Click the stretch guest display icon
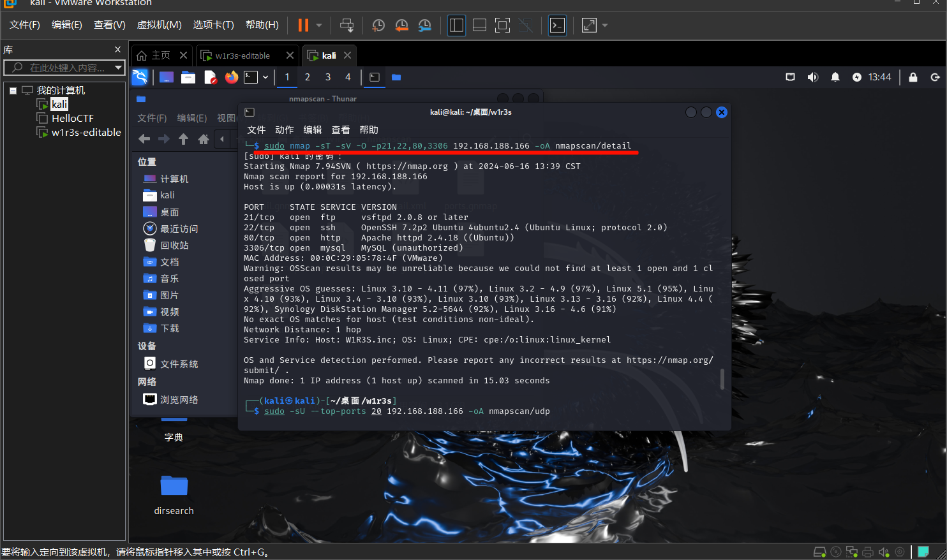 [589, 26]
